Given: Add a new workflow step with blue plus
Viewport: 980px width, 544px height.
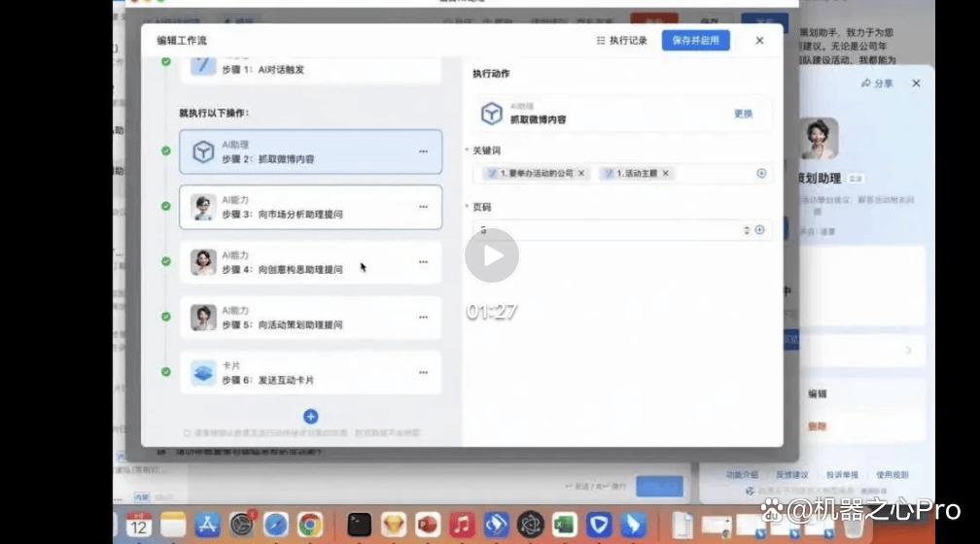Looking at the screenshot, I should click(x=311, y=416).
